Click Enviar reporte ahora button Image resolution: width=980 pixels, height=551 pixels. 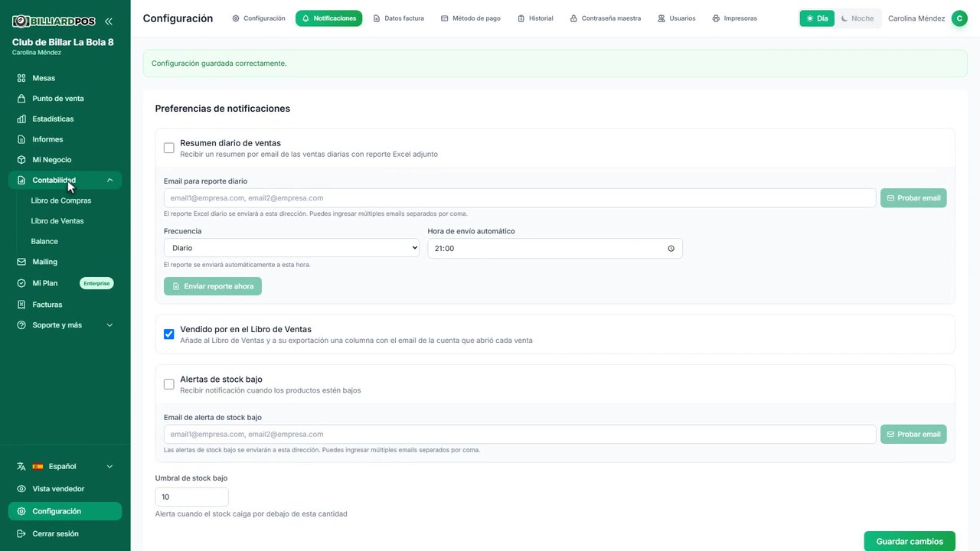[x=213, y=286]
